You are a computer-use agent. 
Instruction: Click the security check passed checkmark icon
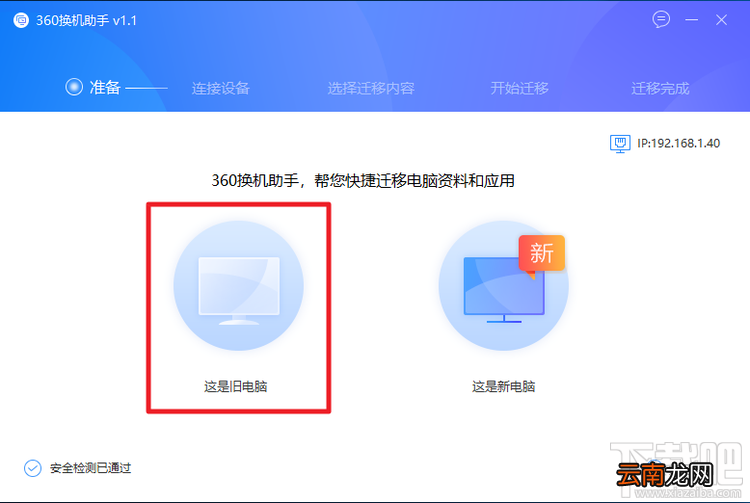[x=33, y=468]
